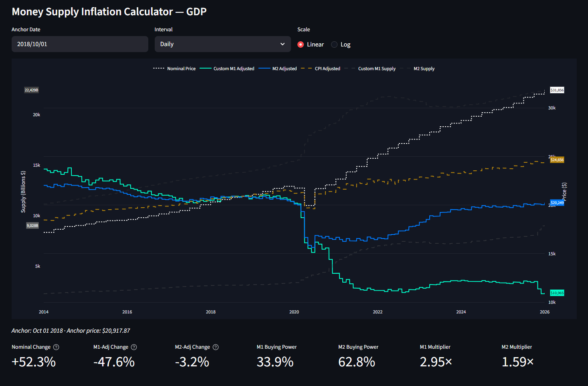Click the 2020 tick on the x-axis

pos(294,312)
